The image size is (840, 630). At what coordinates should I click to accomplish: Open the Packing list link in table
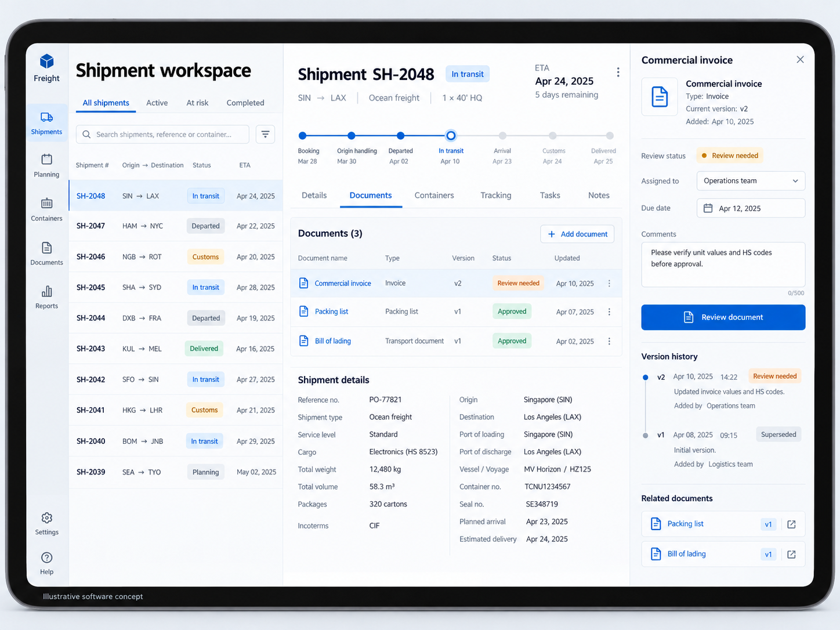tap(331, 312)
